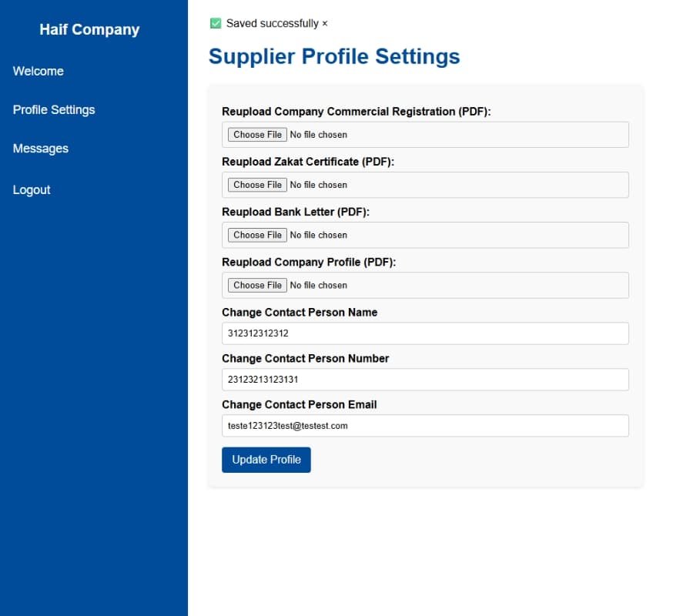Screen dimensions: 693x616
Task: Select the Contact Person Name field
Action: (425, 333)
